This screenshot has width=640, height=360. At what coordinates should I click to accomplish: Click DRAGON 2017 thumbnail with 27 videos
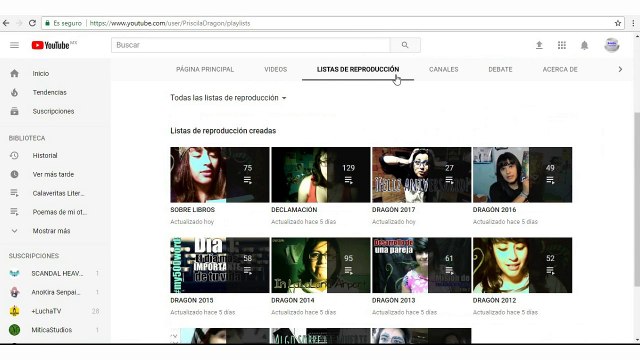(x=421, y=175)
